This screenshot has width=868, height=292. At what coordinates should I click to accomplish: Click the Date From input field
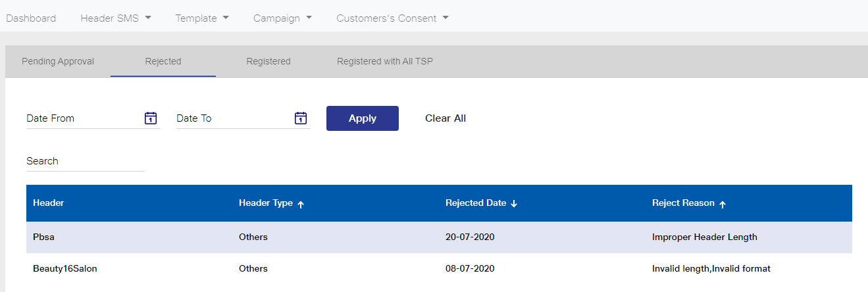pos(84,118)
